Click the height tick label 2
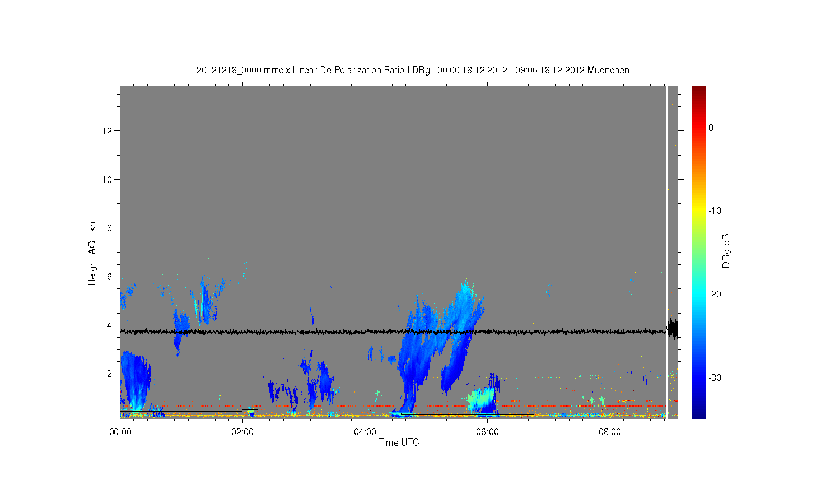This screenshot has width=840, height=504. point(110,374)
